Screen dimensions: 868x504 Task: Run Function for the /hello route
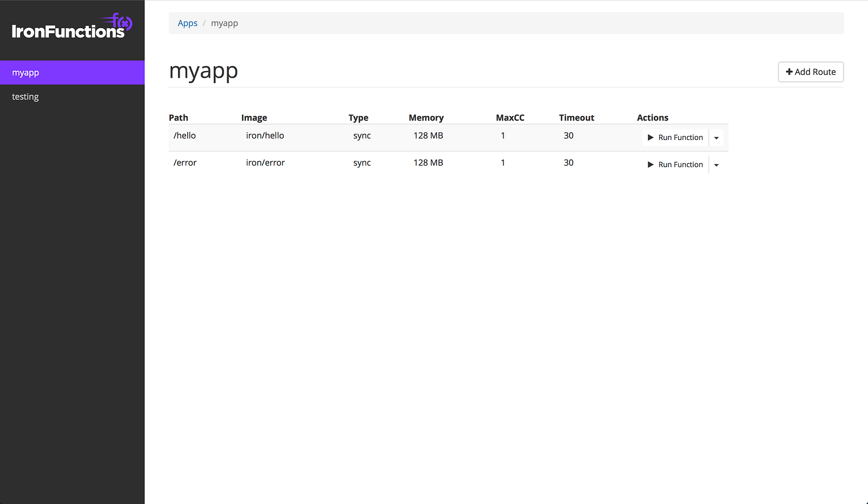point(675,138)
